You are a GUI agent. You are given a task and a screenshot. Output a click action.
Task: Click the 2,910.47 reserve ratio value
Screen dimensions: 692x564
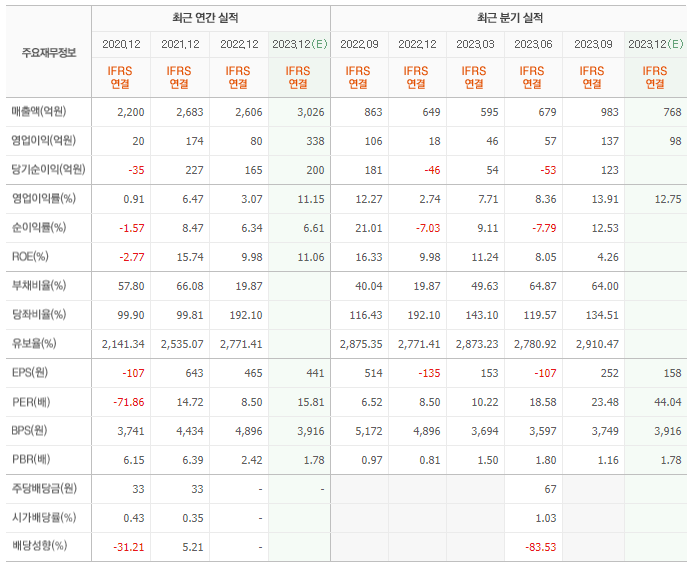[x=597, y=344]
